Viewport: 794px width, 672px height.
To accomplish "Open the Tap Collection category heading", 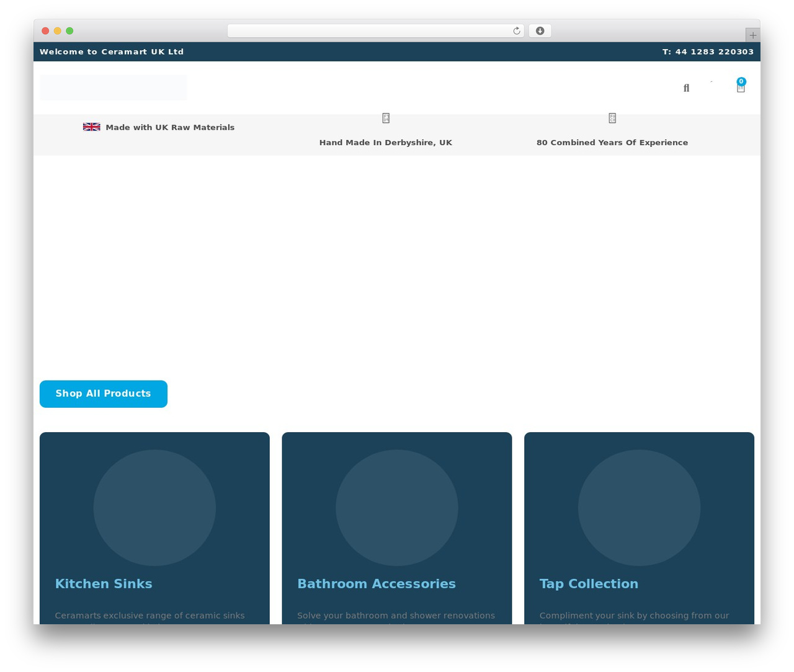I will [x=589, y=584].
